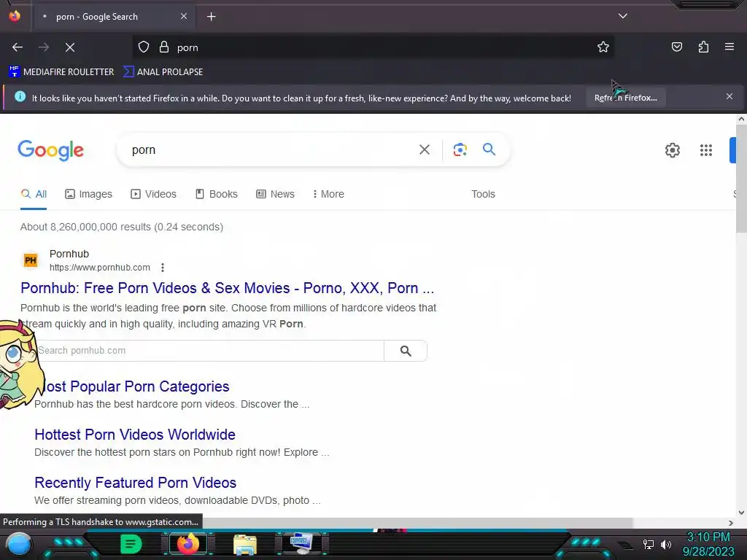Bookmark this page with the star icon
Screen dimensions: 747x560
click(603, 47)
